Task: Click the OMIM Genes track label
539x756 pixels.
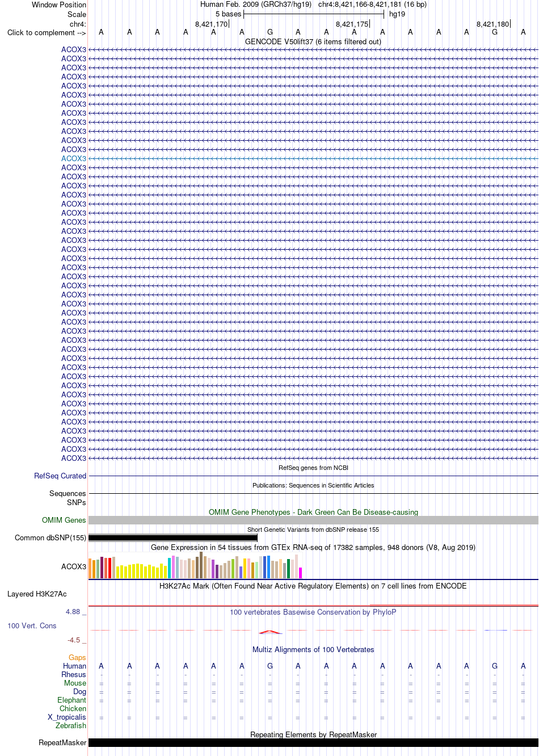Action: tap(64, 520)
